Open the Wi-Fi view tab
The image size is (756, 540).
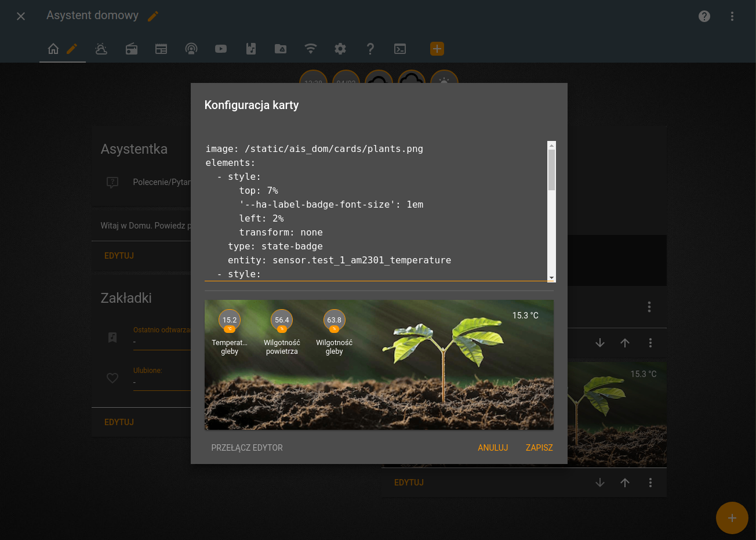[311, 49]
